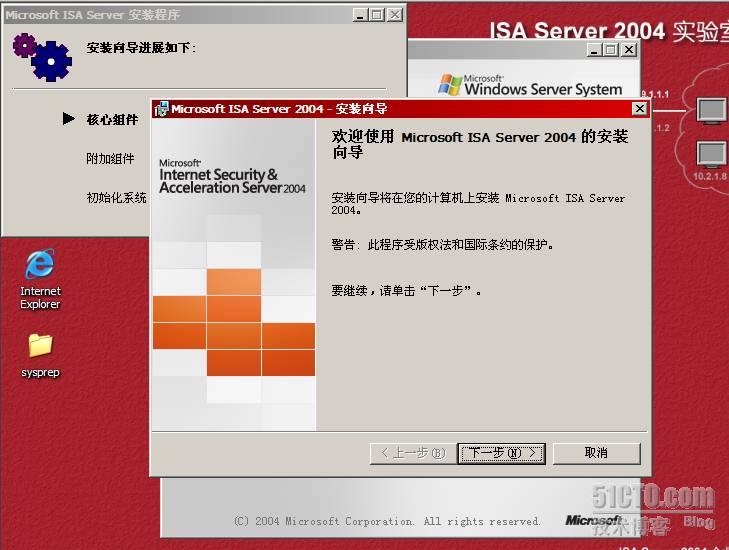The image size is (729, 550).
Task: Click the 欢迎使用 Microsoft ISA Server 2004 heading
Action: pos(480,144)
